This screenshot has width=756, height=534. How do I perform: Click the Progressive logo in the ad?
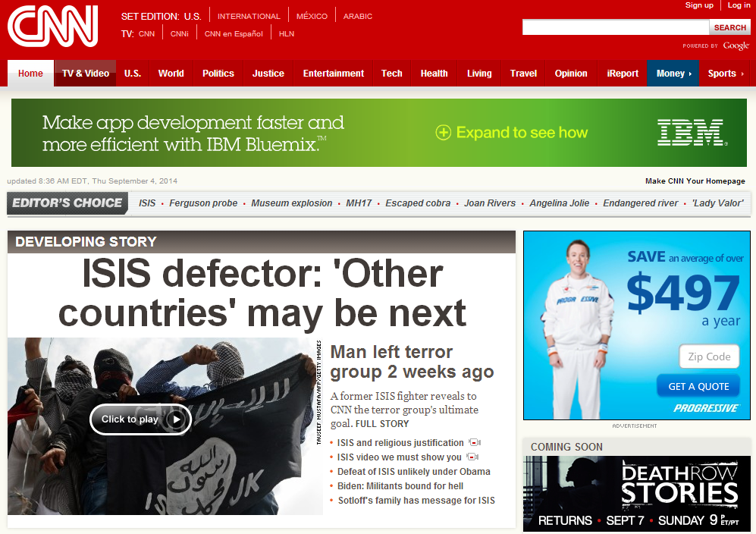[706, 408]
